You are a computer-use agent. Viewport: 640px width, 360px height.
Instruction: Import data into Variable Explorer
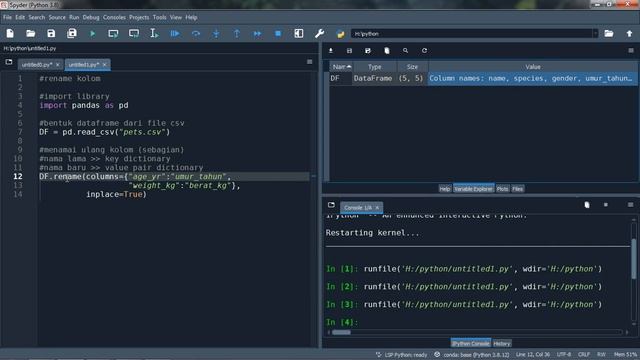pyautogui.click(x=331, y=51)
